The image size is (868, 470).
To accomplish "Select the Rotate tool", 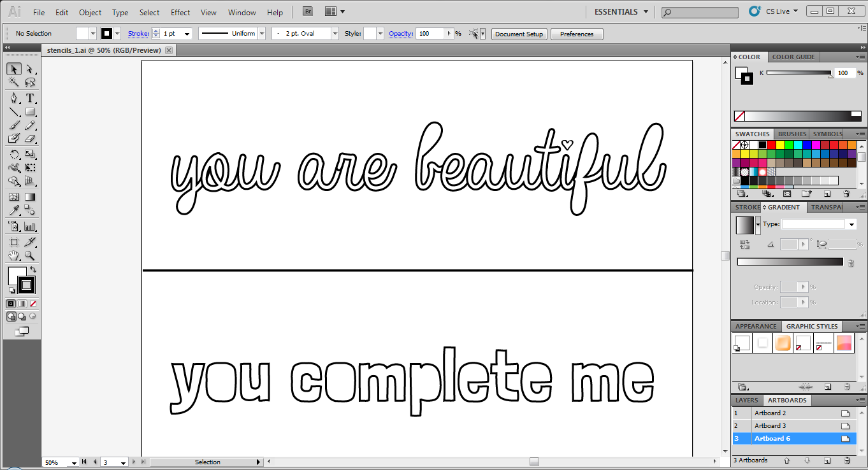I will tap(14, 154).
